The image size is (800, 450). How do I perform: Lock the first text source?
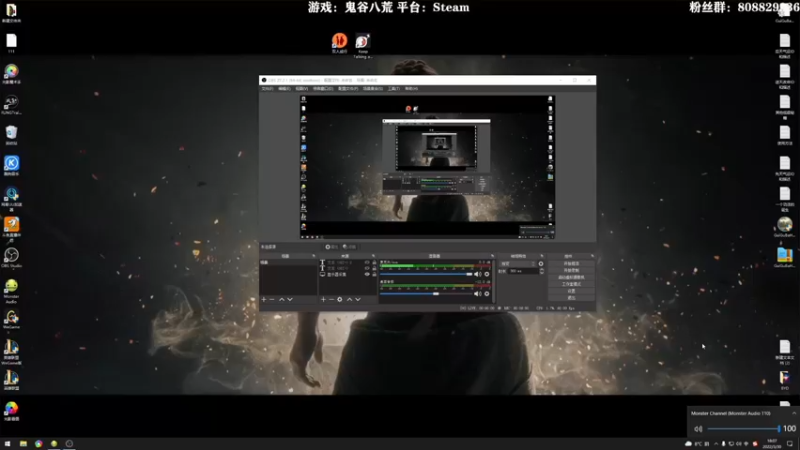[x=374, y=262]
